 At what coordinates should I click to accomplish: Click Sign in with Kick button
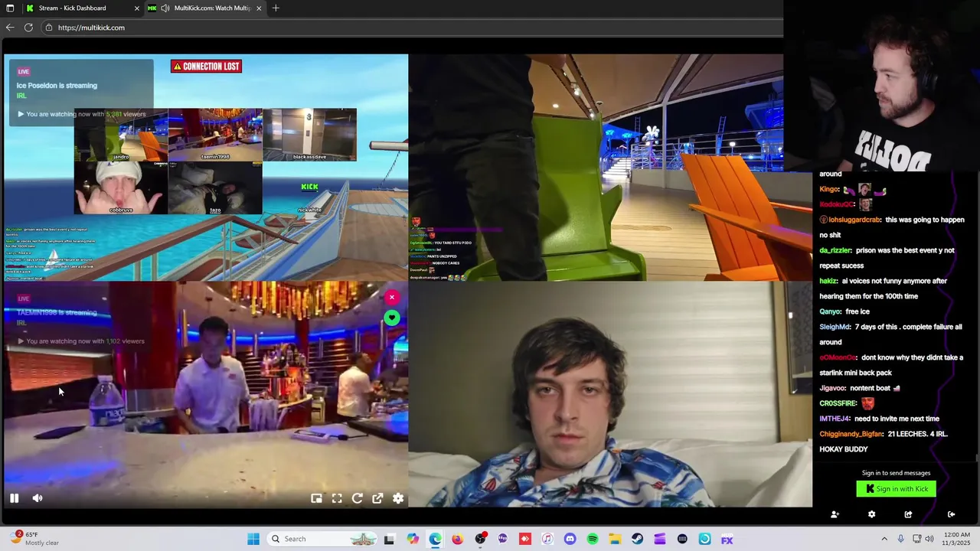[x=896, y=489]
